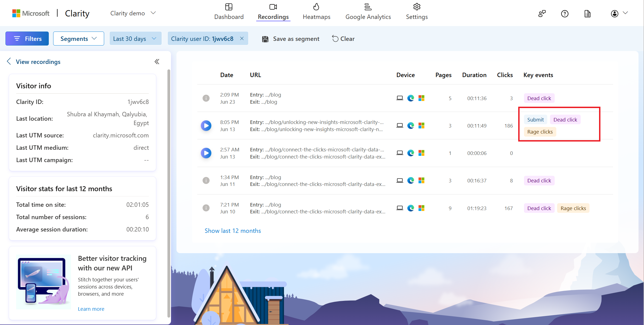Screen dimensions: 644x325
Task: Click the total time value 02:01:05
Action: pyautogui.click(x=137, y=205)
